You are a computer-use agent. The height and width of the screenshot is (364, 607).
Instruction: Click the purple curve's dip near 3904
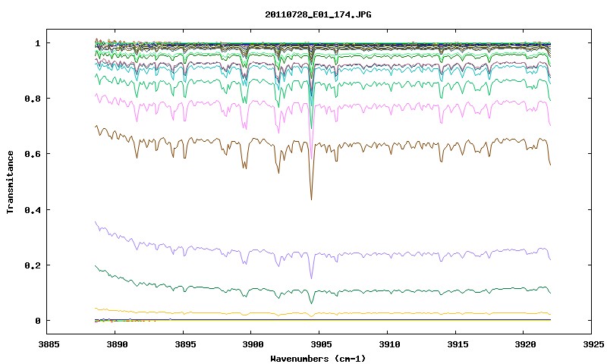(311, 278)
